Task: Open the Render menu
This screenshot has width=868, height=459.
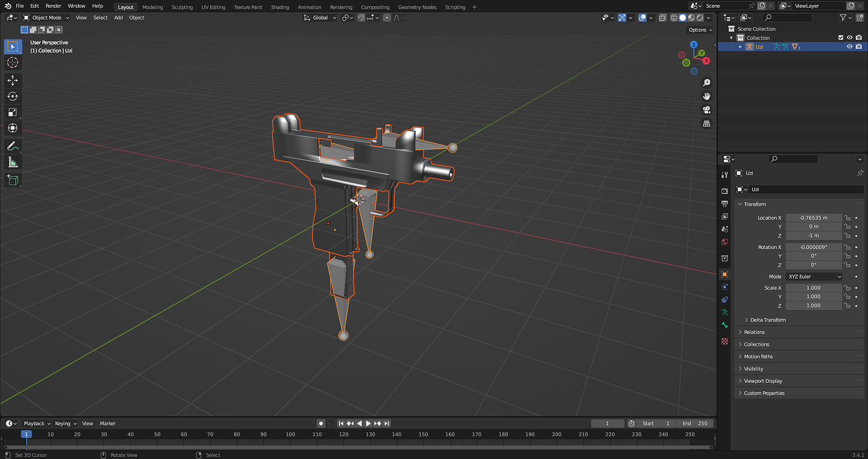Action: click(x=53, y=6)
